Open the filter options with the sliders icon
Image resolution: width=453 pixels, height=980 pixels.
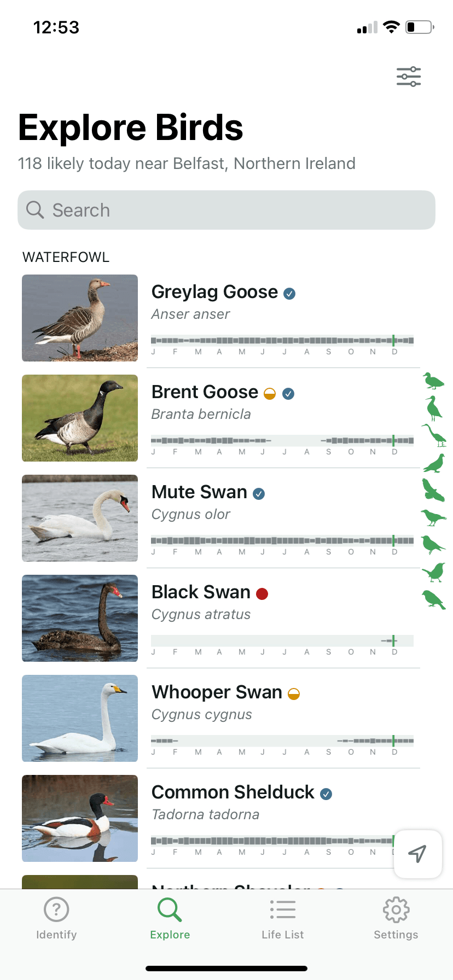[x=408, y=77]
